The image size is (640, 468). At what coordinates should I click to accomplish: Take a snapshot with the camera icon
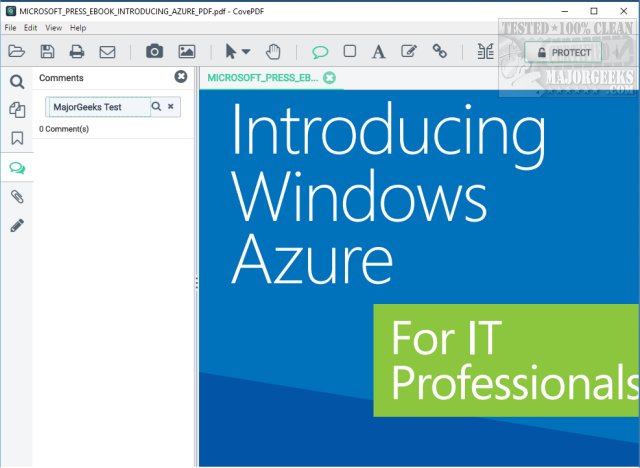click(x=154, y=51)
